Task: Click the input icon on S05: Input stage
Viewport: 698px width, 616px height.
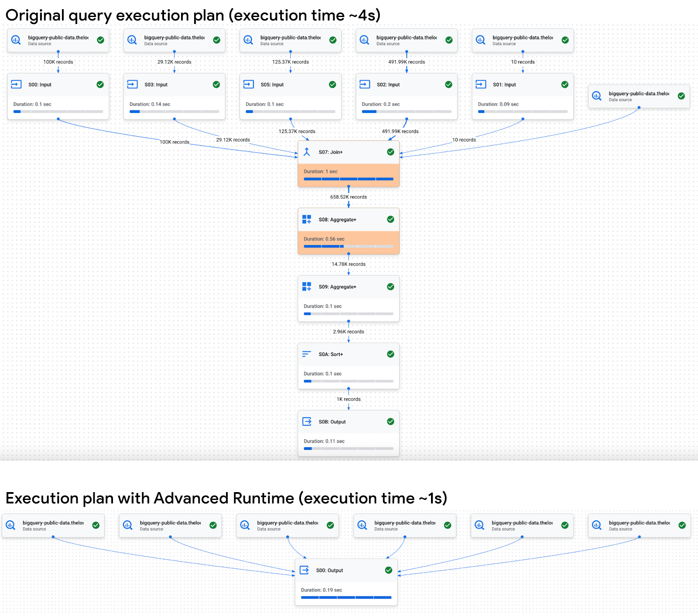Action: point(249,84)
